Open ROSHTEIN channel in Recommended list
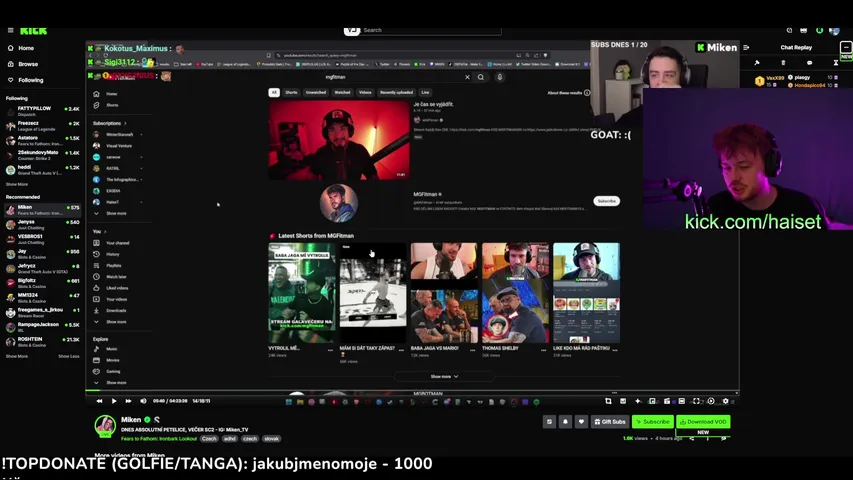Image resolution: width=853 pixels, height=480 pixels. [x=42, y=342]
